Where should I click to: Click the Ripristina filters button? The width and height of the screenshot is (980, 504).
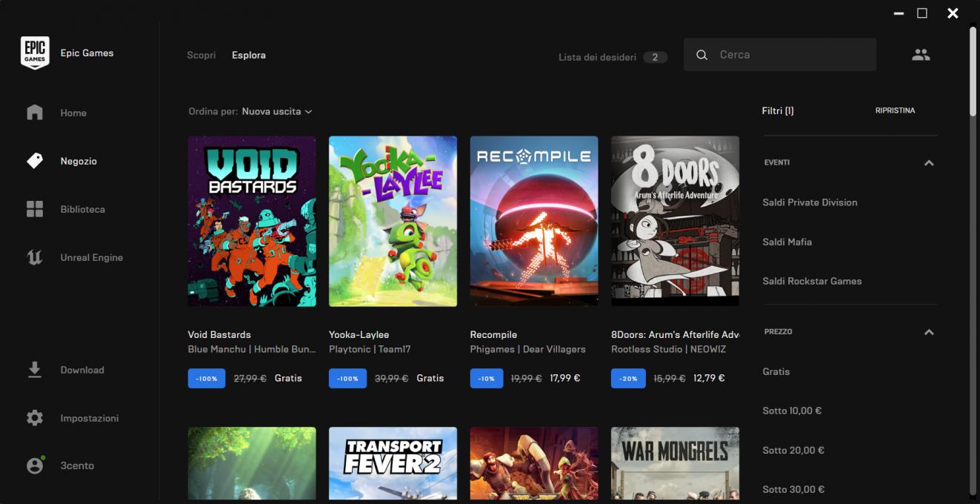click(895, 110)
